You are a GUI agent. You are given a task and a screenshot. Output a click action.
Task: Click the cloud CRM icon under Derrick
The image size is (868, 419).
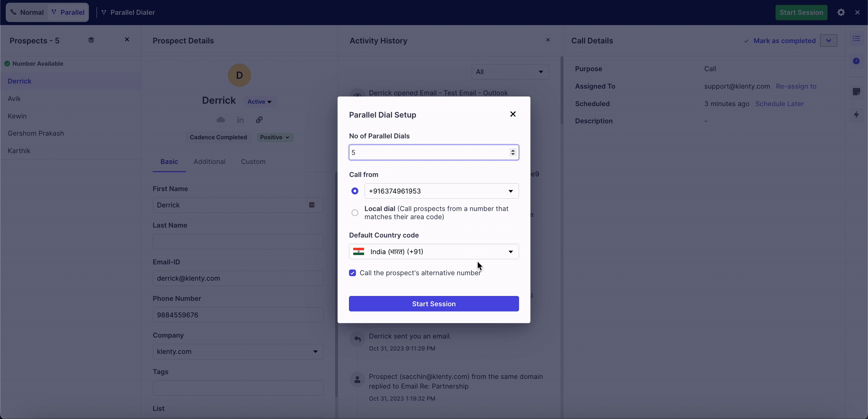coord(221,120)
